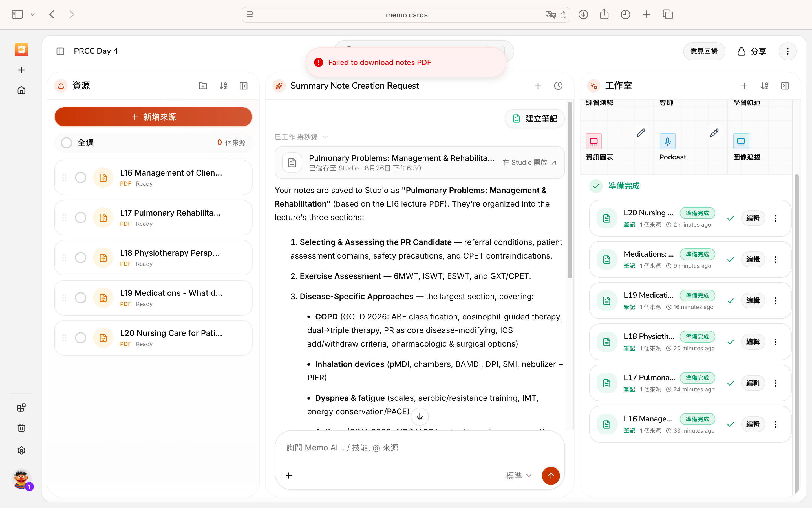Jump to bottom of chat arrow
The width and height of the screenshot is (812, 508).
click(x=420, y=416)
